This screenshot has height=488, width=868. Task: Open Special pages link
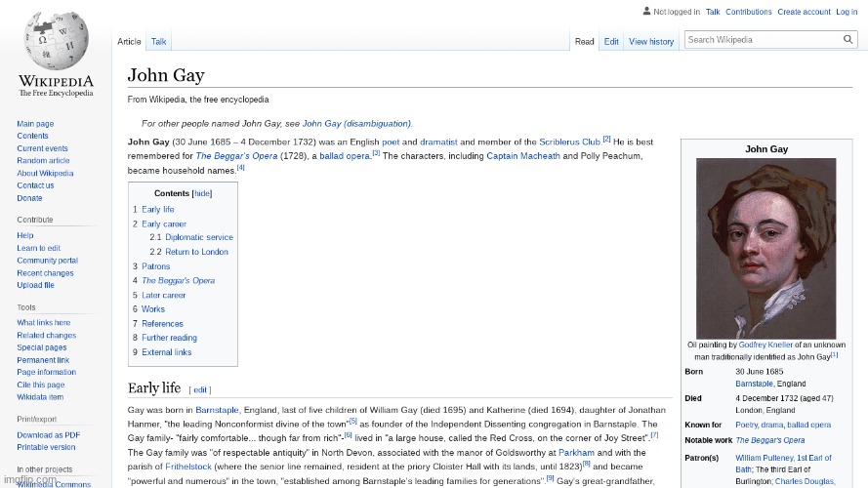pyautogui.click(x=42, y=347)
